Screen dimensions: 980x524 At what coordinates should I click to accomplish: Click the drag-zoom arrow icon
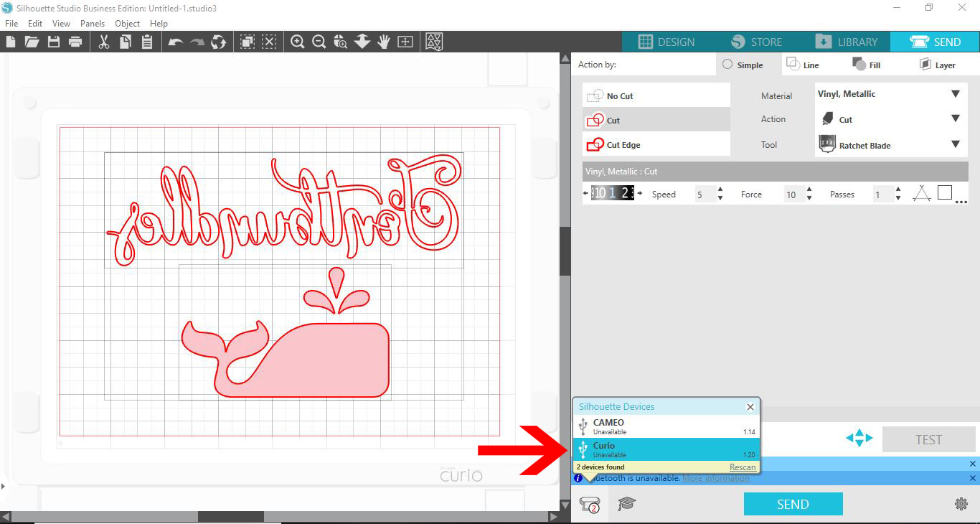[362, 42]
